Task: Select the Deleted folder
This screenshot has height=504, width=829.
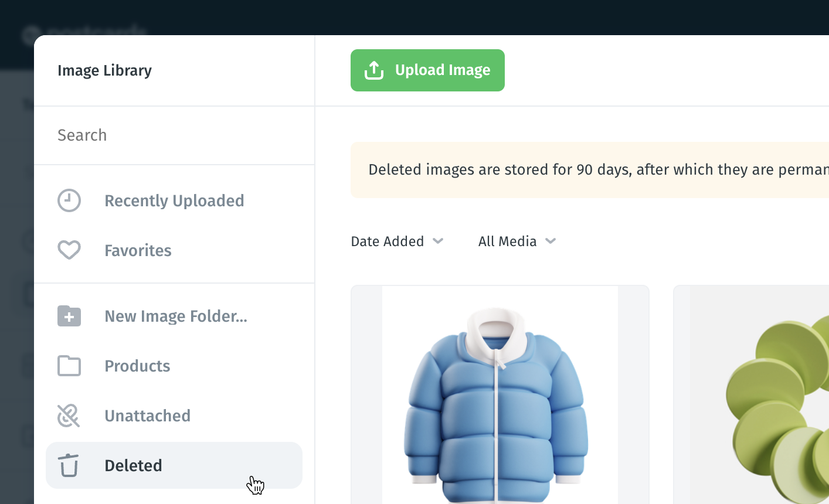Action: (174, 465)
